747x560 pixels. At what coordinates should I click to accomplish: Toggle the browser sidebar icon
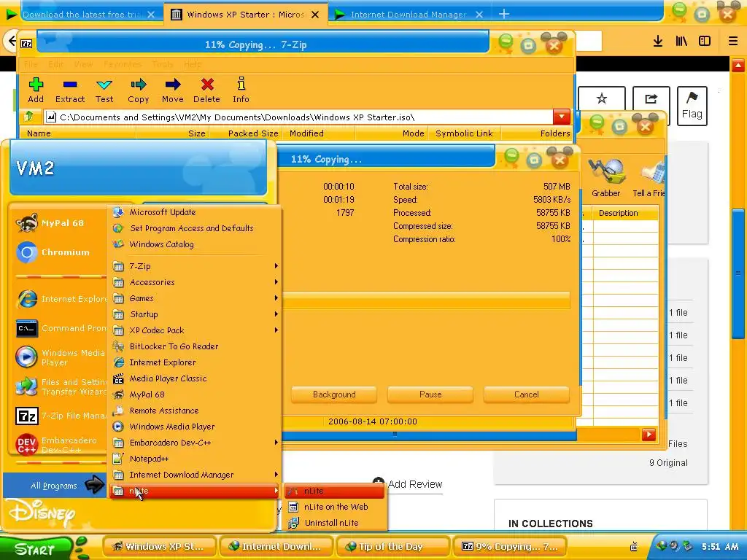pyautogui.click(x=705, y=42)
